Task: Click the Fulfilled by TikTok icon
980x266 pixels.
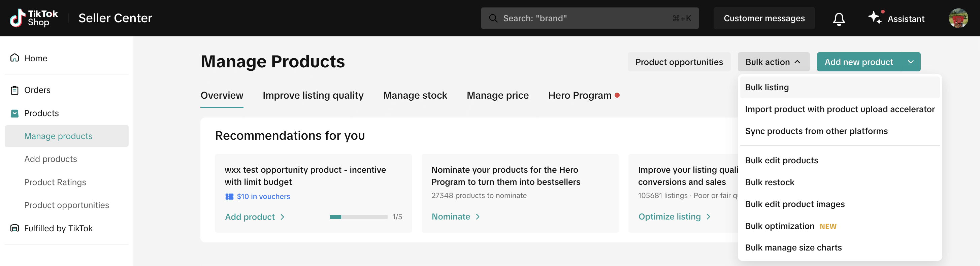Action: pyautogui.click(x=14, y=228)
